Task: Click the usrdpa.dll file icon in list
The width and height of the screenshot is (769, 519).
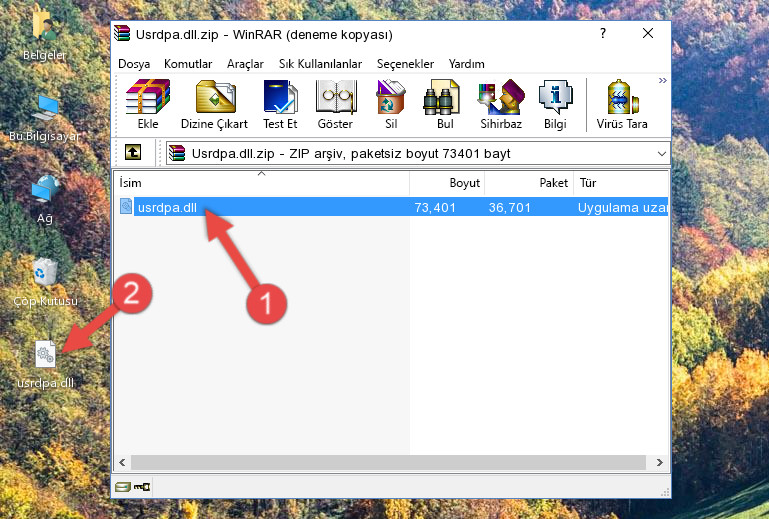Action: click(126, 207)
